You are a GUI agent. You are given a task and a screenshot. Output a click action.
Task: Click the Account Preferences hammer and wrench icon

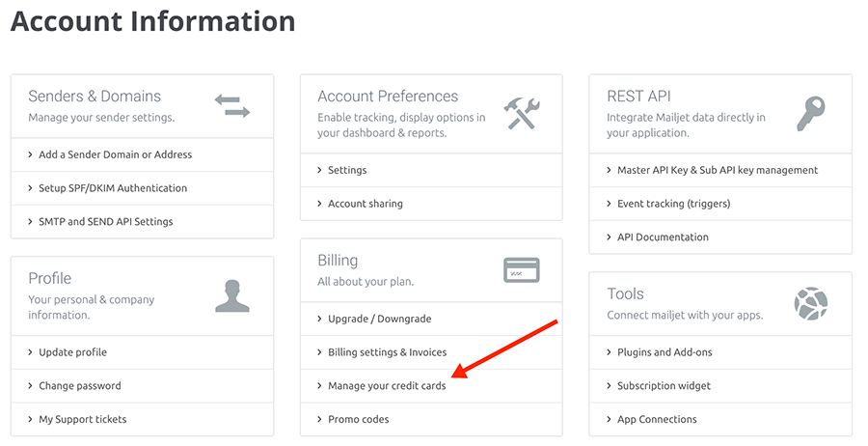pyautogui.click(x=522, y=114)
